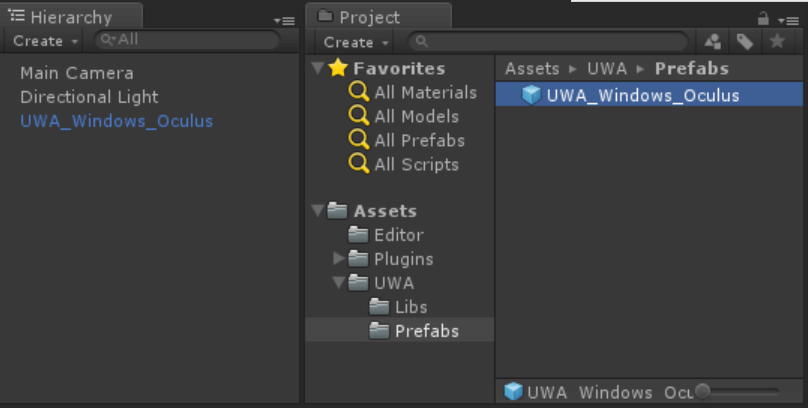Adjust the asset icon size slider
This screenshot has width=808, height=408.
[703, 391]
